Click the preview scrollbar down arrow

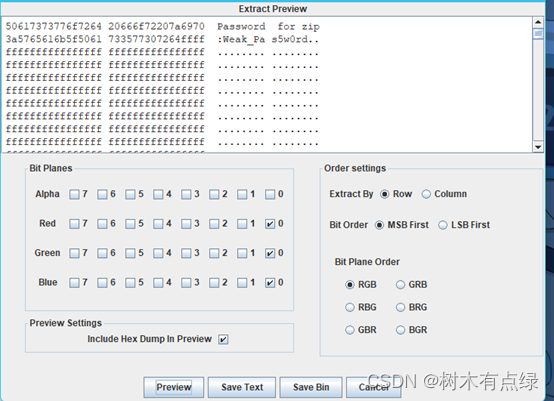[x=538, y=147]
